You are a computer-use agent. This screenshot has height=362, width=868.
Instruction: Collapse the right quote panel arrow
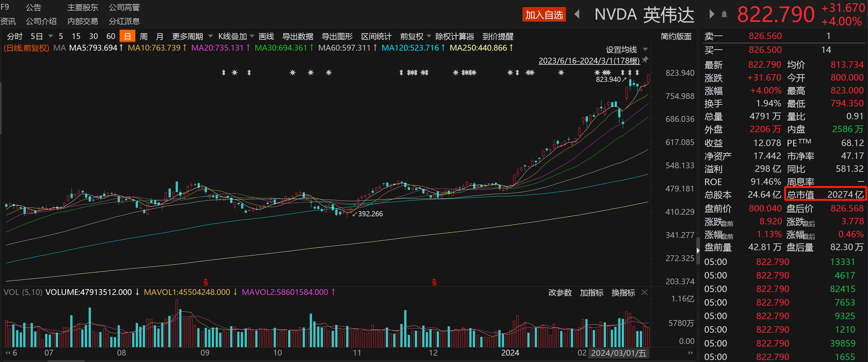(x=697, y=250)
